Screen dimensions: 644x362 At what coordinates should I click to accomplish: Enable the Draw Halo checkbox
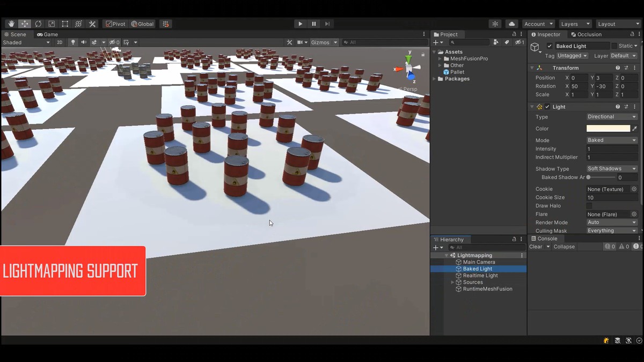tap(589, 206)
